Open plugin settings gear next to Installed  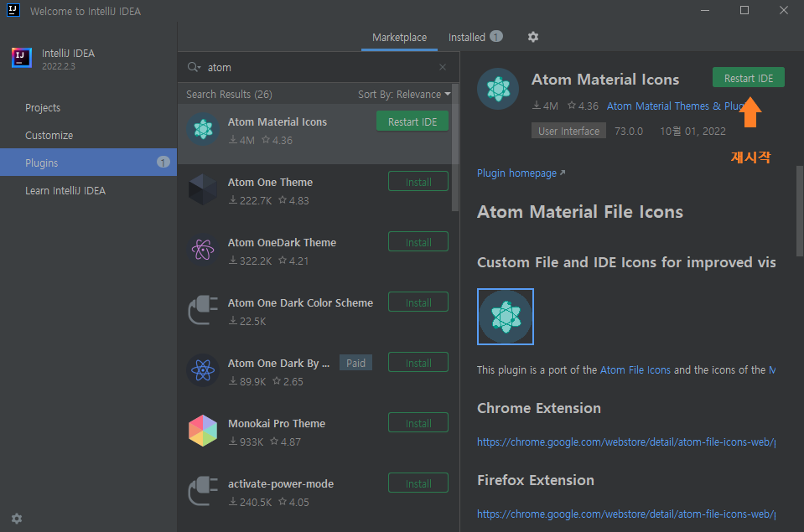click(533, 37)
